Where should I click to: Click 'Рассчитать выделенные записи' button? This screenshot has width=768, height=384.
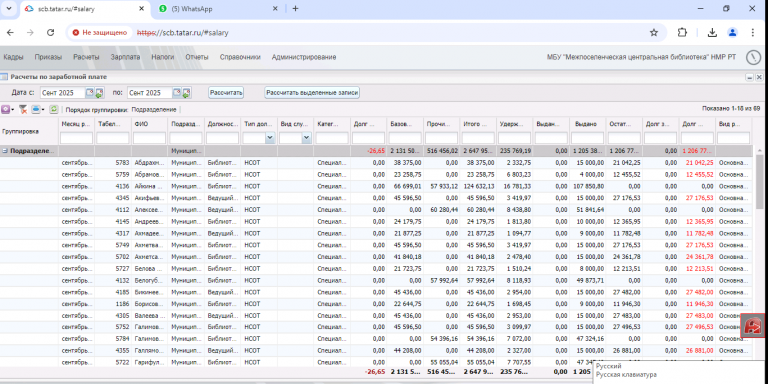coord(312,93)
